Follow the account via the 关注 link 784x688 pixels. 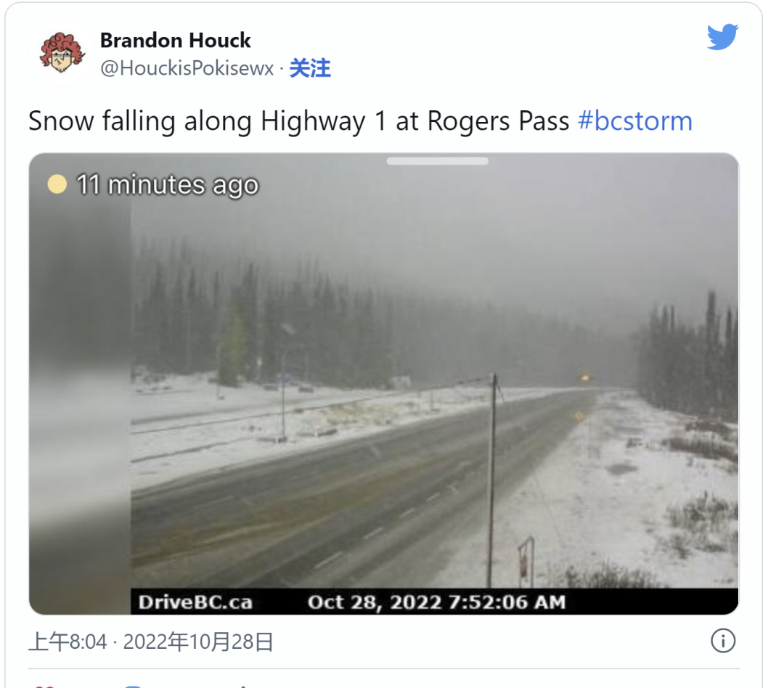[310, 68]
